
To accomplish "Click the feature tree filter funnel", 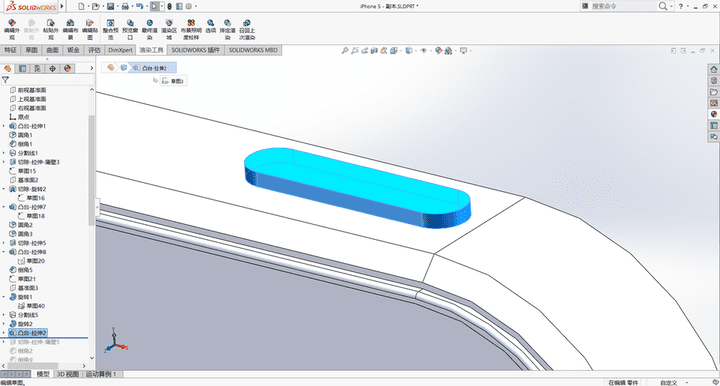I will click(6, 80).
